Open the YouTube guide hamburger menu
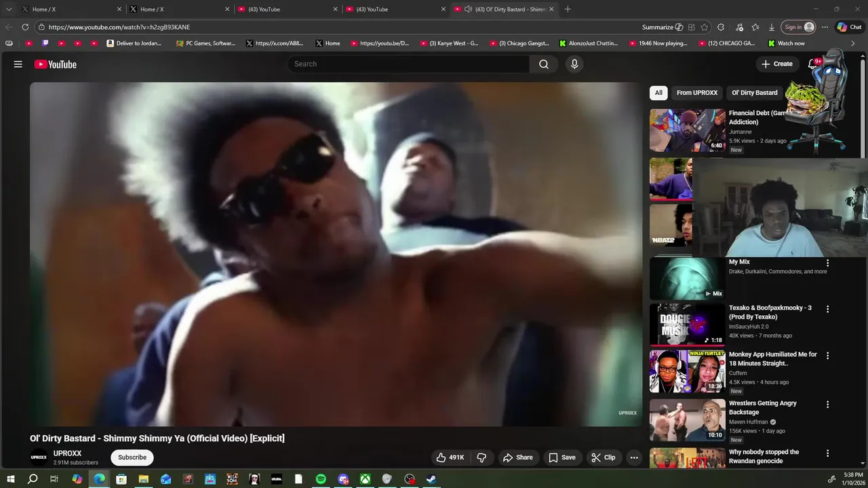Viewport: 868px width, 488px height. 18,64
